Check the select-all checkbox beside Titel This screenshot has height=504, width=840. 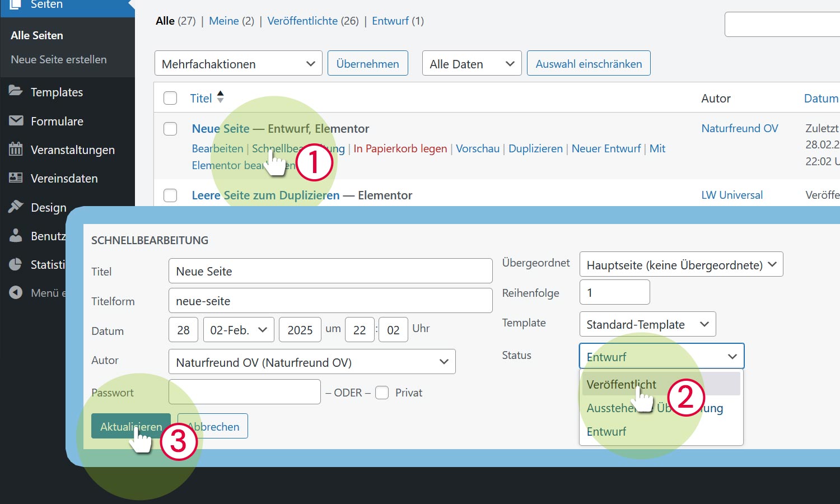coord(170,99)
